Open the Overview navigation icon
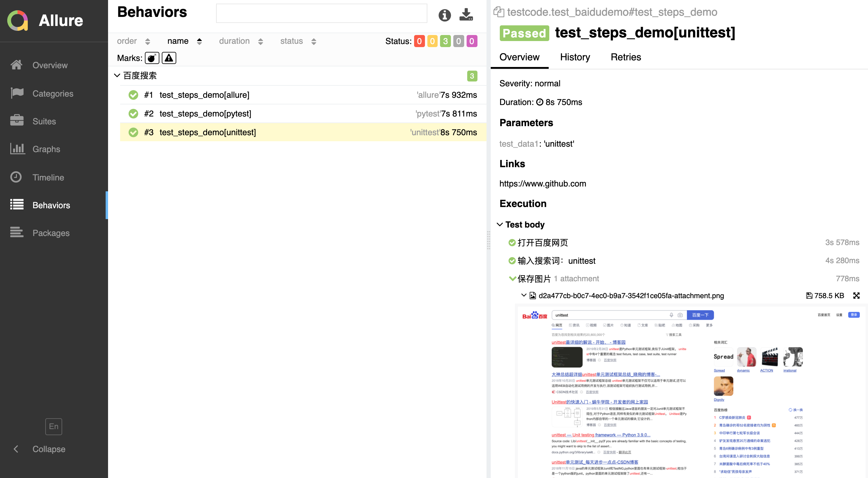The image size is (868, 478). tap(18, 65)
